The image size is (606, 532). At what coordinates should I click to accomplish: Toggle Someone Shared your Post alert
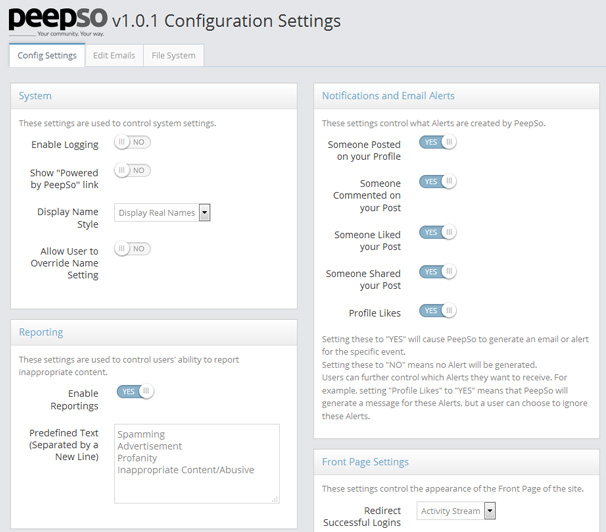point(437,272)
